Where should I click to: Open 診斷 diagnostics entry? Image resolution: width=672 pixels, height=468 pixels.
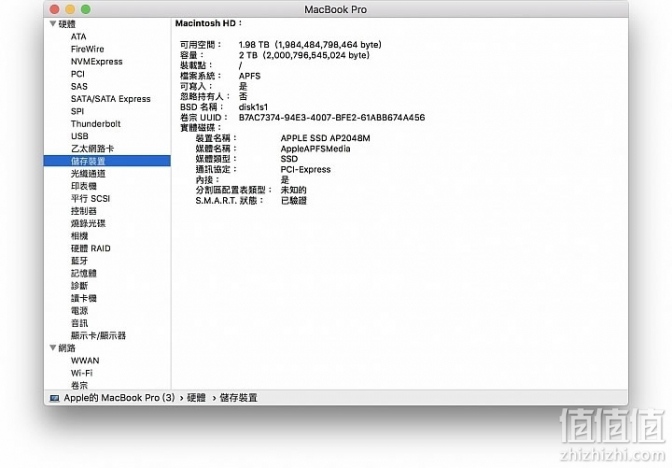pyautogui.click(x=79, y=285)
